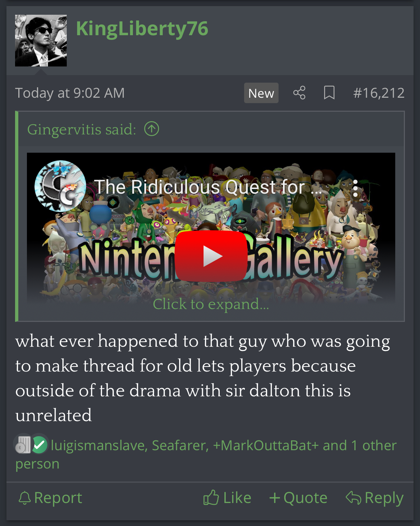This screenshot has width=420, height=526.
Task: Jump to Gingervitis's original post arrow
Action: coord(151,129)
